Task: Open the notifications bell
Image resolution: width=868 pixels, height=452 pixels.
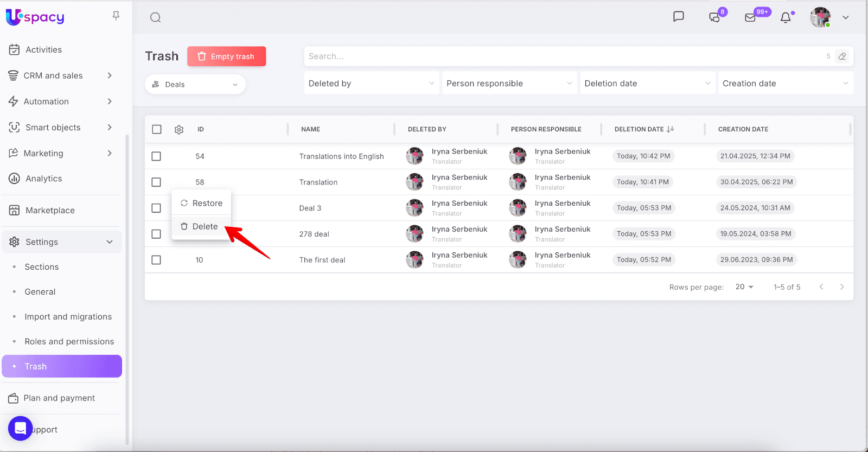Action: [786, 18]
